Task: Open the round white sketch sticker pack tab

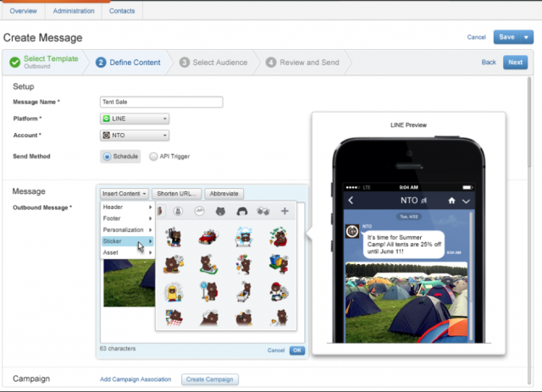Action: tap(200, 211)
